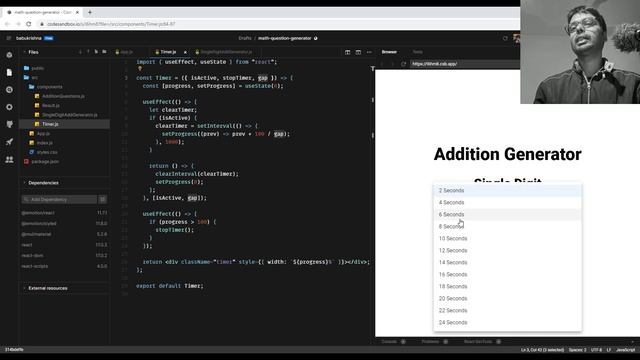Open the configuration gear sidebar icon
640x360 pixels.
pos(9,107)
